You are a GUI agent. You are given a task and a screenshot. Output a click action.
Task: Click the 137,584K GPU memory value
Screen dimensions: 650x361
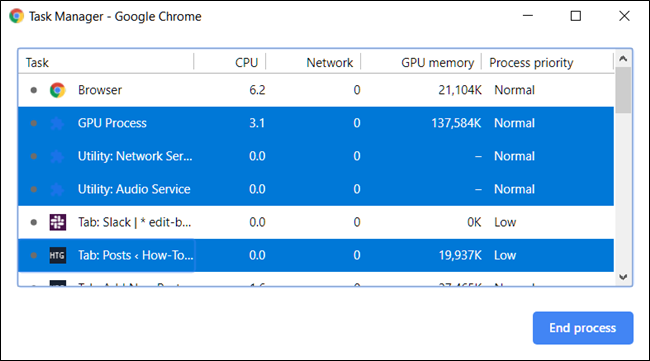point(456,123)
